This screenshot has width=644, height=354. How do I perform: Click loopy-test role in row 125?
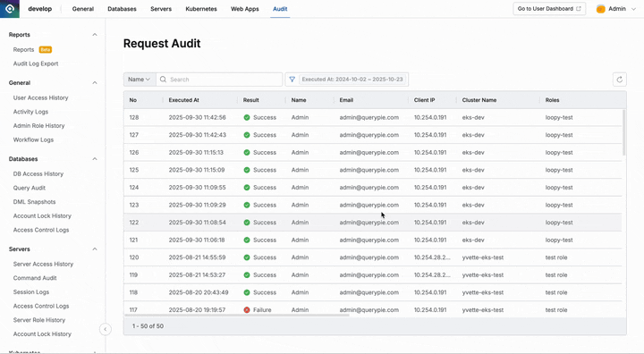coord(559,170)
